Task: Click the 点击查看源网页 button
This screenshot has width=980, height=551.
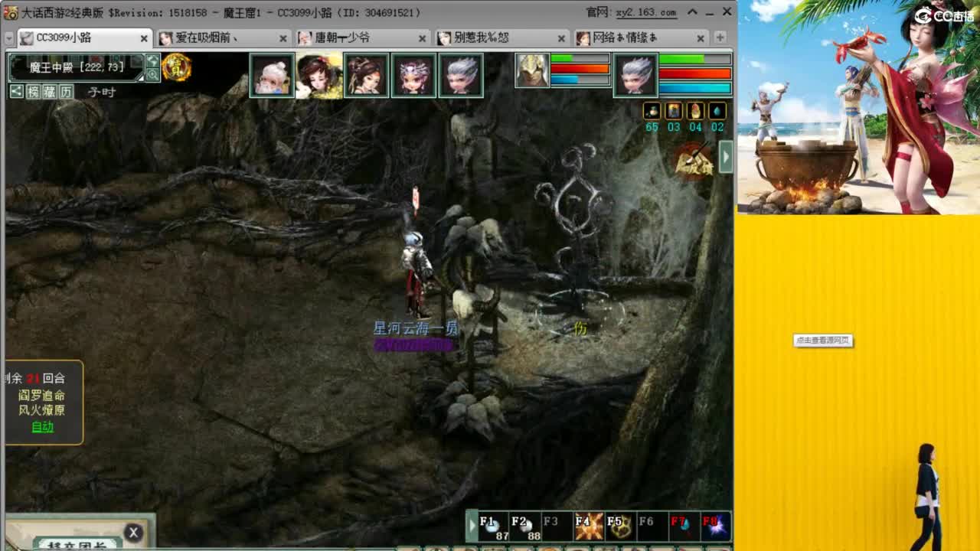Action: click(x=823, y=341)
